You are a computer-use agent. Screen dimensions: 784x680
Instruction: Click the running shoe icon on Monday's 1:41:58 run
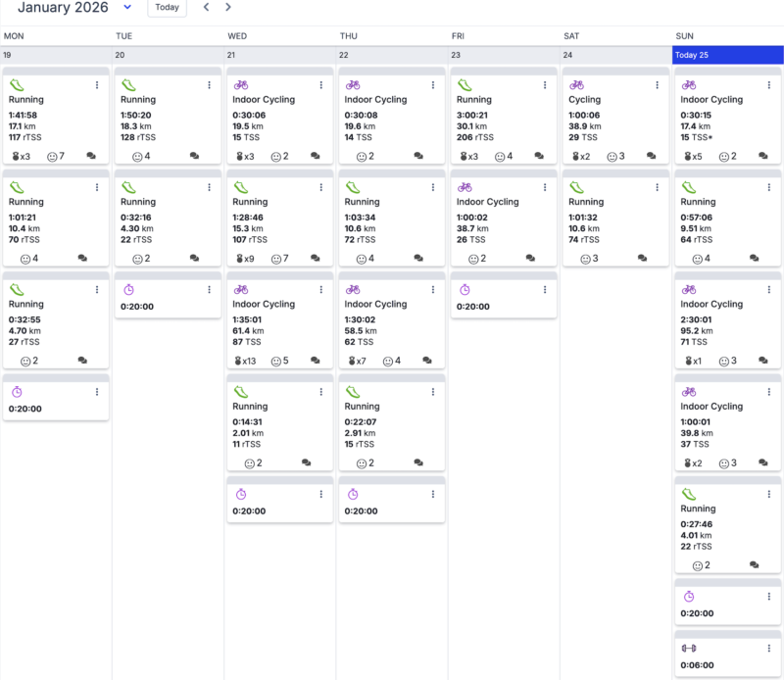pos(16,85)
